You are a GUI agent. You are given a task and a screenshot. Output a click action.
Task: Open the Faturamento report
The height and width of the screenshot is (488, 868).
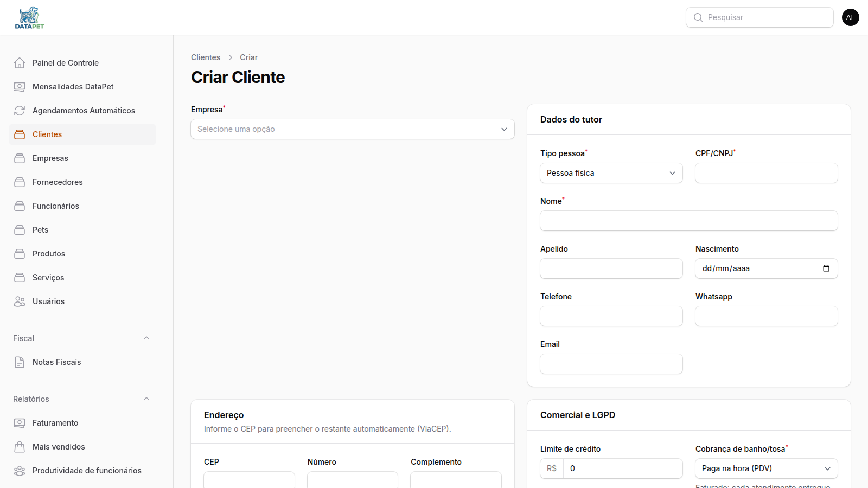click(82, 423)
